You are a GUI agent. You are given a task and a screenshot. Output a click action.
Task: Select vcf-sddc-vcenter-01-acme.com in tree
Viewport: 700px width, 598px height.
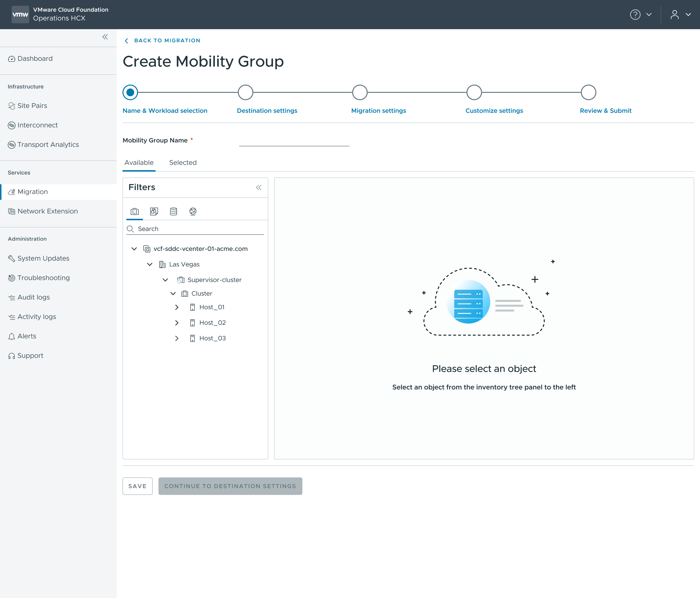coord(200,249)
